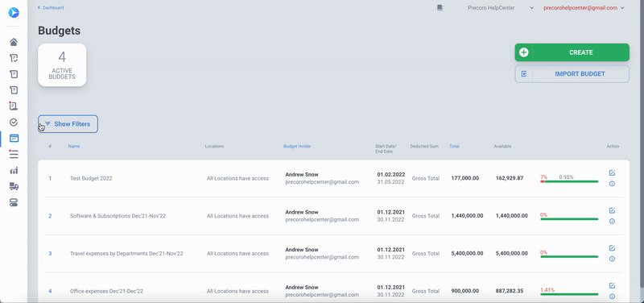Open budget number 3 link
Viewport: 644px width, 303px height.
[x=50, y=254]
